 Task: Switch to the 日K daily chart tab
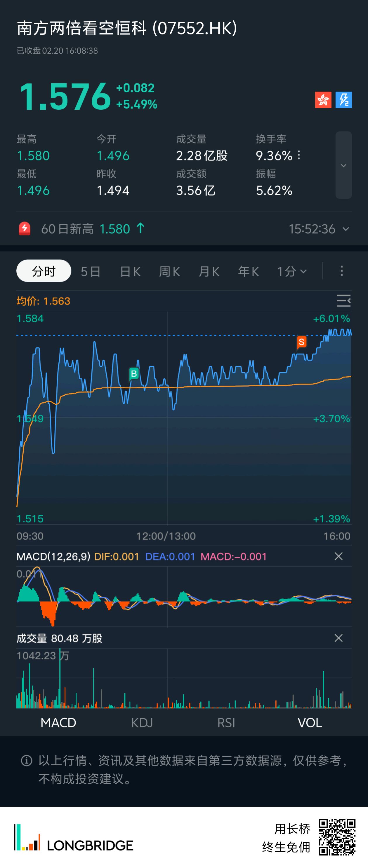click(x=130, y=271)
